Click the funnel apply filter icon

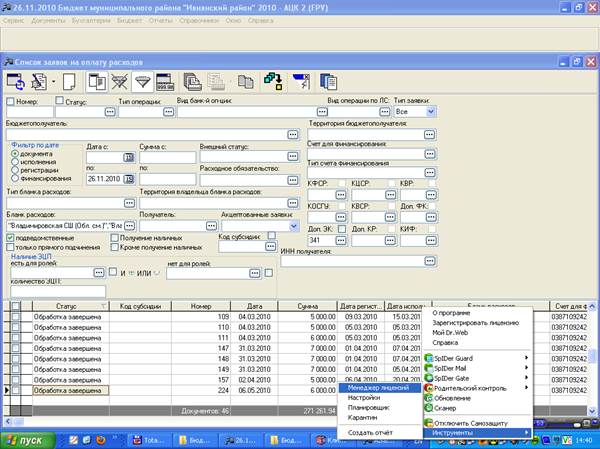[x=142, y=82]
